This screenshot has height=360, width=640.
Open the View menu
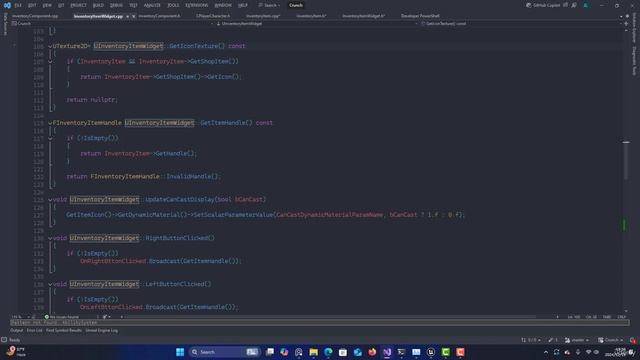tap(47, 5)
